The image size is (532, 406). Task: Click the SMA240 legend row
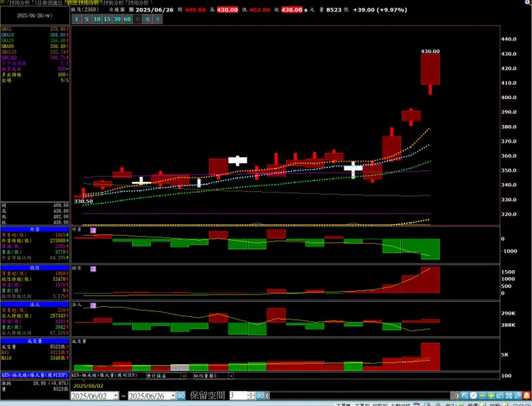coord(35,57)
